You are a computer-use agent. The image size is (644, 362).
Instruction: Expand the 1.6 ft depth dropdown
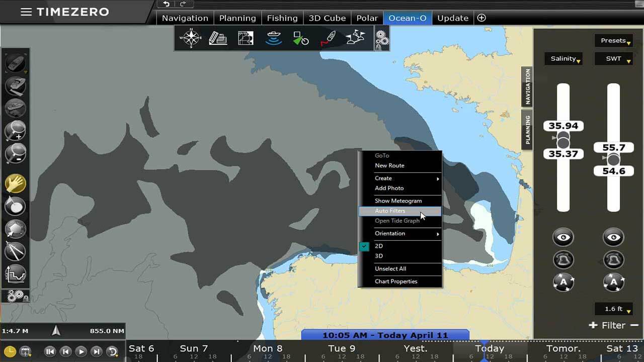tap(613, 309)
